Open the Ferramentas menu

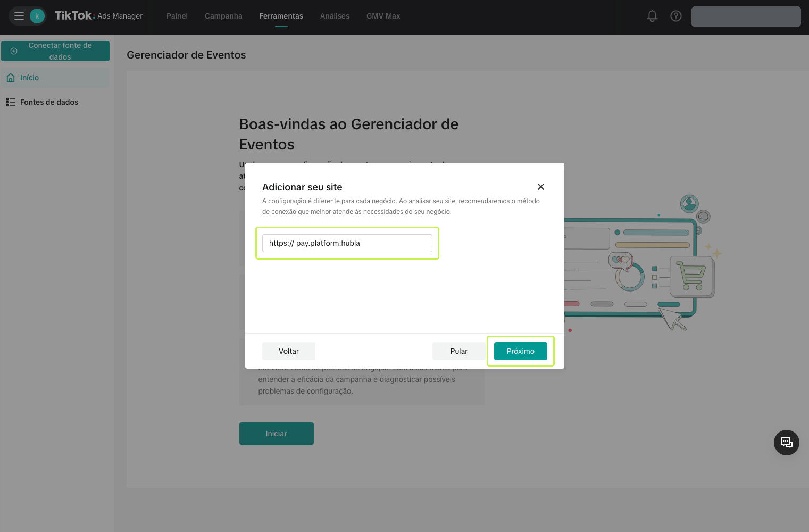[x=281, y=16]
